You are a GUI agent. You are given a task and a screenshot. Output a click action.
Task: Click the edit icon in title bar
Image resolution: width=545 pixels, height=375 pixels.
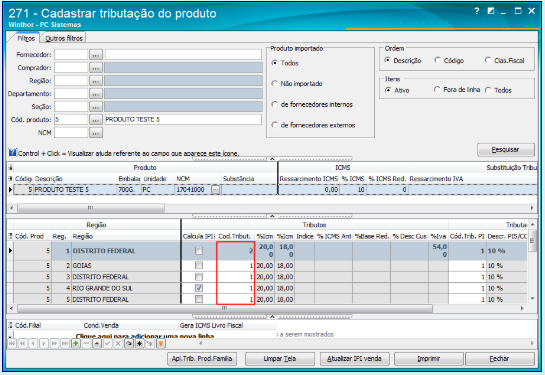(490, 11)
